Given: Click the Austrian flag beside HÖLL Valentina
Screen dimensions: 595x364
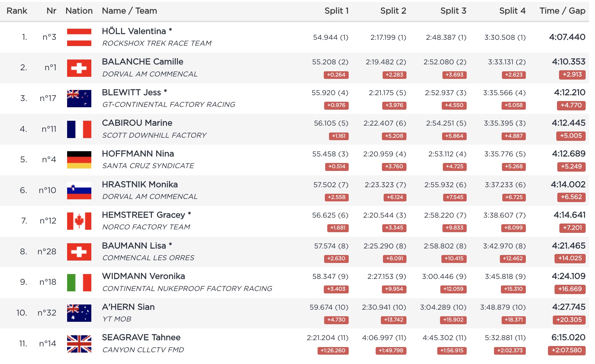Looking at the screenshot, I should (79, 37).
